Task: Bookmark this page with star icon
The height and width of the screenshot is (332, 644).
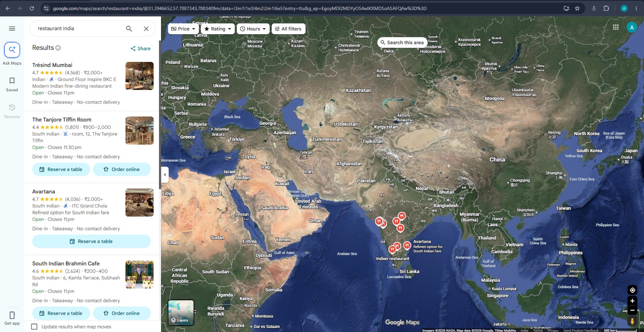Action: click(x=577, y=8)
